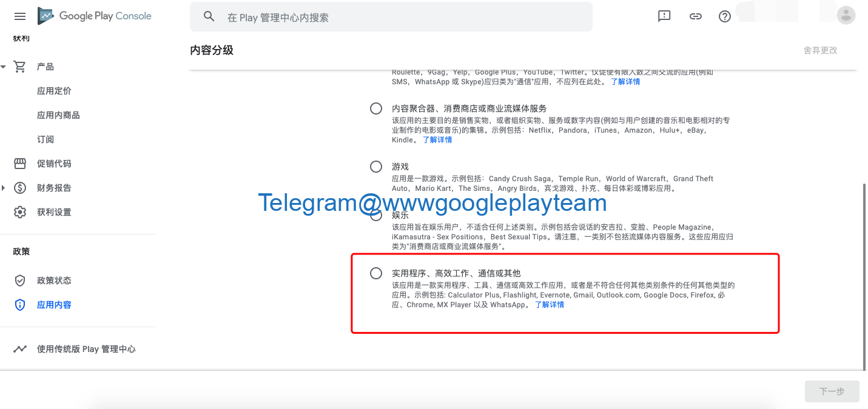Viewport: 868px width, 409px height.
Task: Open 订阅 in sidebar
Action: pyautogui.click(x=45, y=139)
